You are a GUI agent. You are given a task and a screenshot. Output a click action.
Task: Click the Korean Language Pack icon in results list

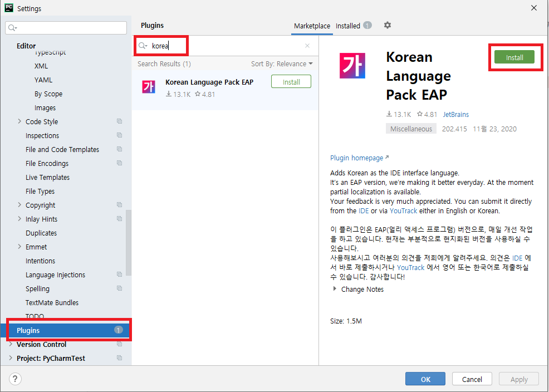click(x=149, y=87)
